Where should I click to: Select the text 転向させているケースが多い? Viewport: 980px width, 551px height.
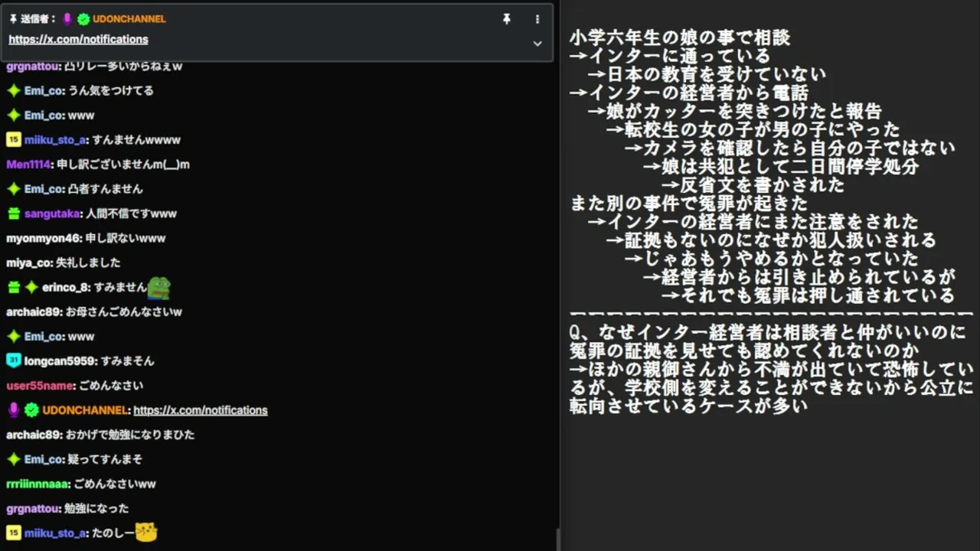point(689,406)
